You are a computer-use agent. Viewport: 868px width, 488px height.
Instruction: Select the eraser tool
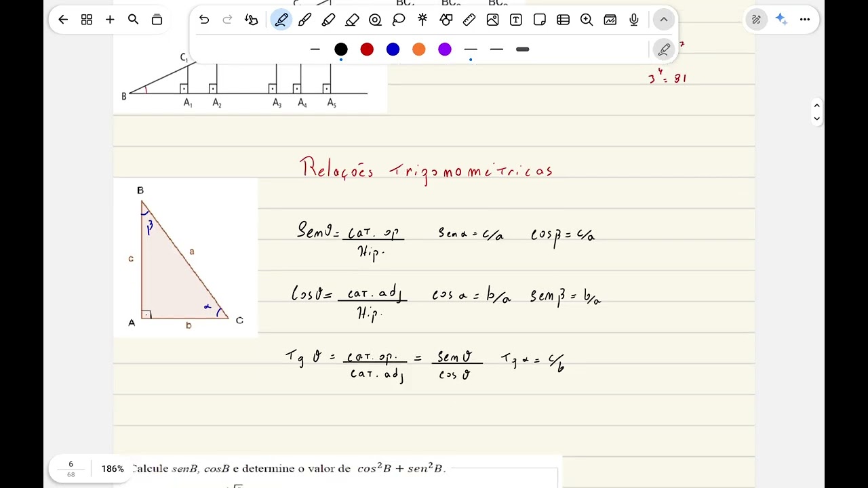(352, 20)
